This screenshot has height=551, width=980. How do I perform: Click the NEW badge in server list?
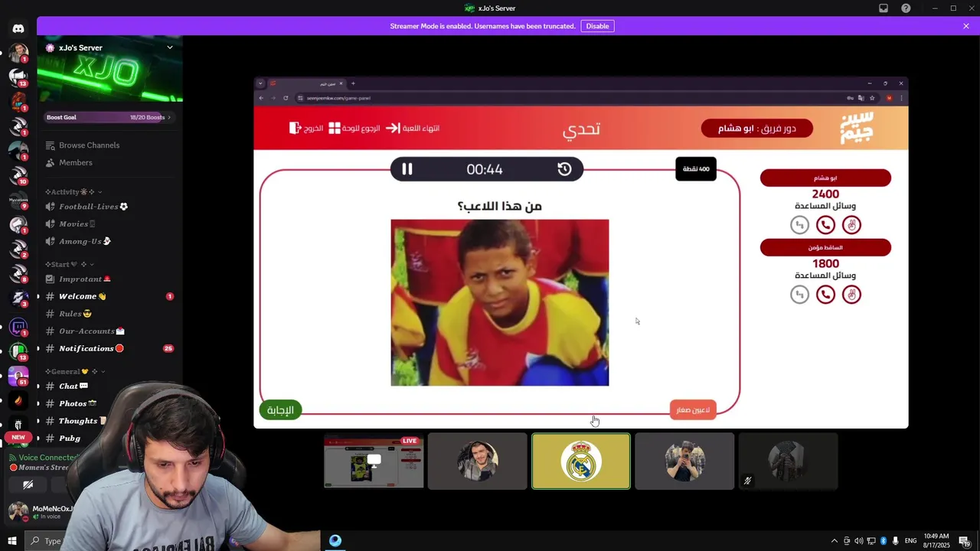click(x=18, y=438)
